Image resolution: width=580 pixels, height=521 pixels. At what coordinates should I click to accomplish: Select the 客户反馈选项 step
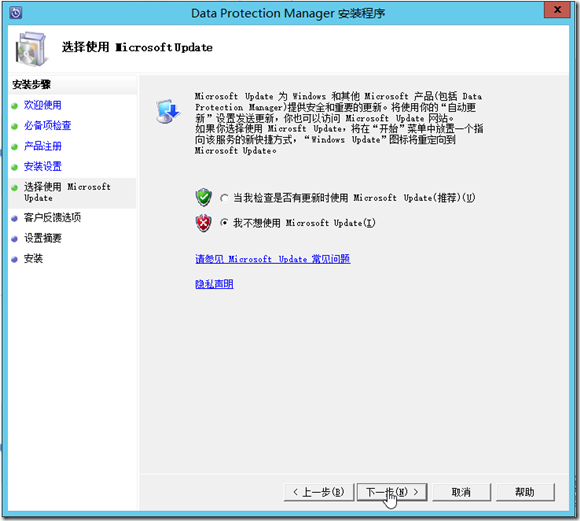pyautogui.click(x=52, y=218)
